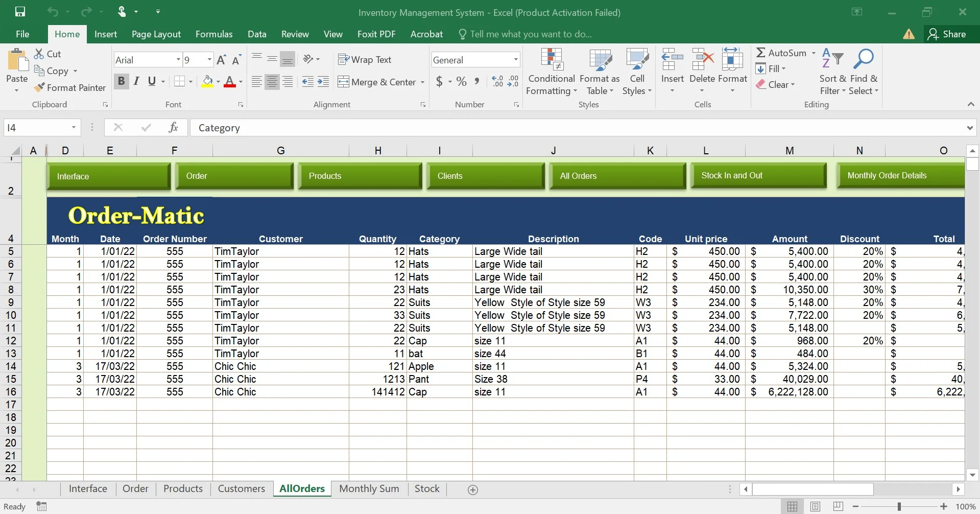Open the Monthly Sum sheet tab

click(369, 489)
